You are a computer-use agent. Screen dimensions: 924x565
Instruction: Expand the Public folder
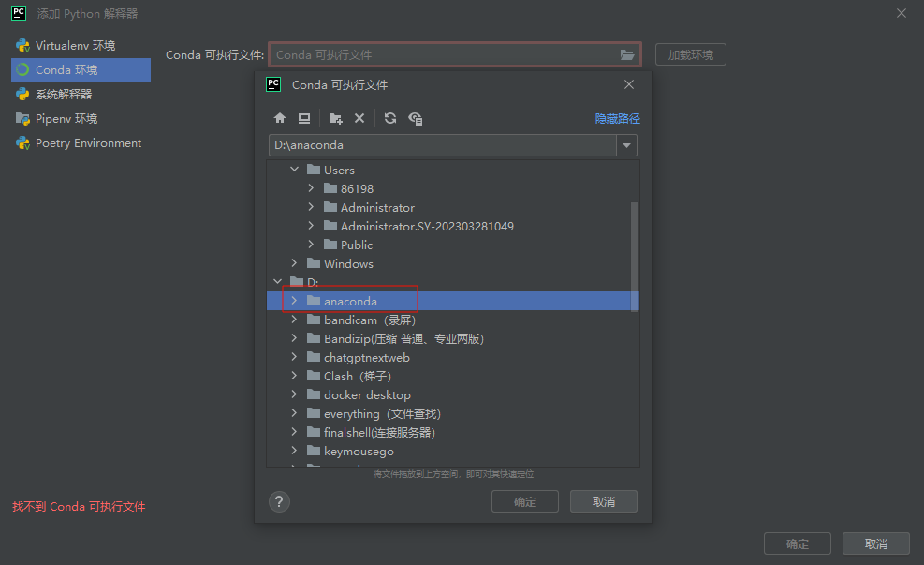[311, 245]
